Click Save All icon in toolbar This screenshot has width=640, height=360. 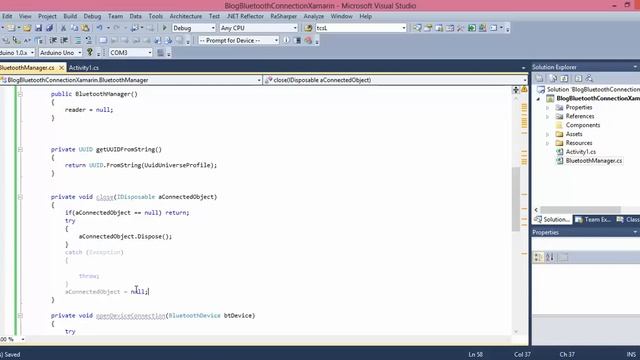point(49,28)
